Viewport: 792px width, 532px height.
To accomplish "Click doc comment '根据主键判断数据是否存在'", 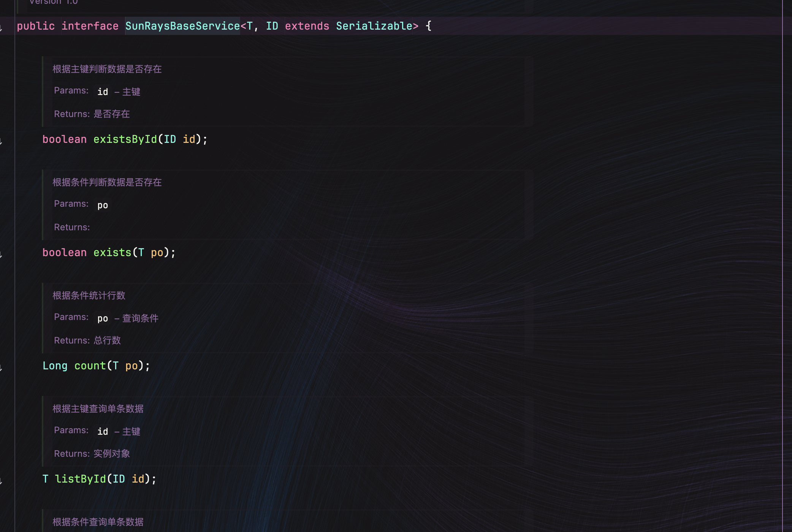I will coord(107,69).
